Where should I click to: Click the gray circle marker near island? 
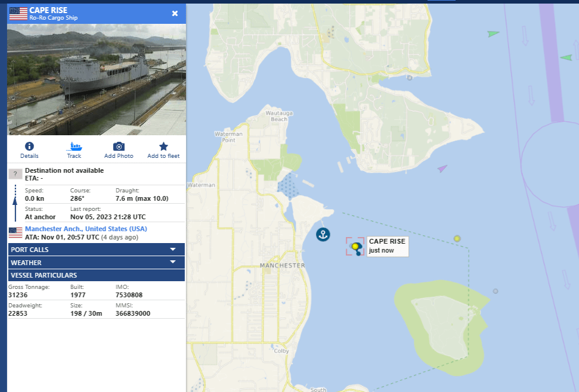tap(496, 291)
